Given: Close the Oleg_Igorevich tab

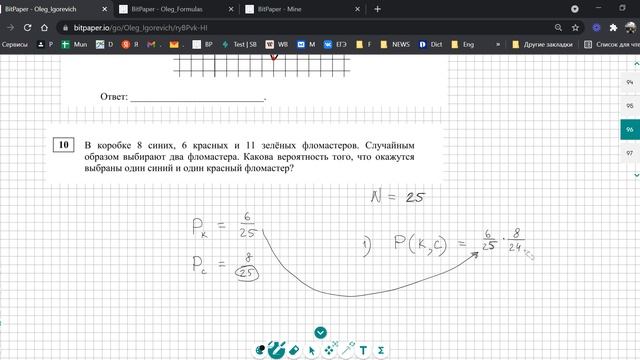Looking at the screenshot, I should click(x=104, y=9).
